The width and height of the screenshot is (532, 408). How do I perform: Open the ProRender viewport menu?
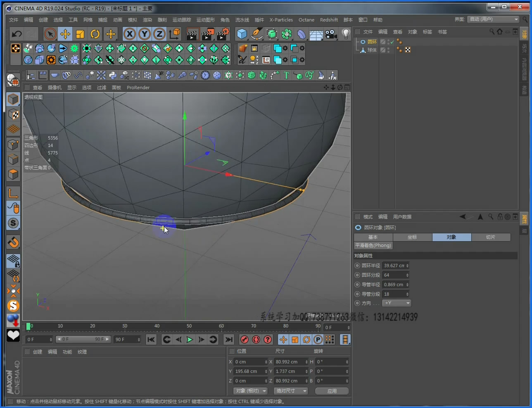(x=138, y=88)
